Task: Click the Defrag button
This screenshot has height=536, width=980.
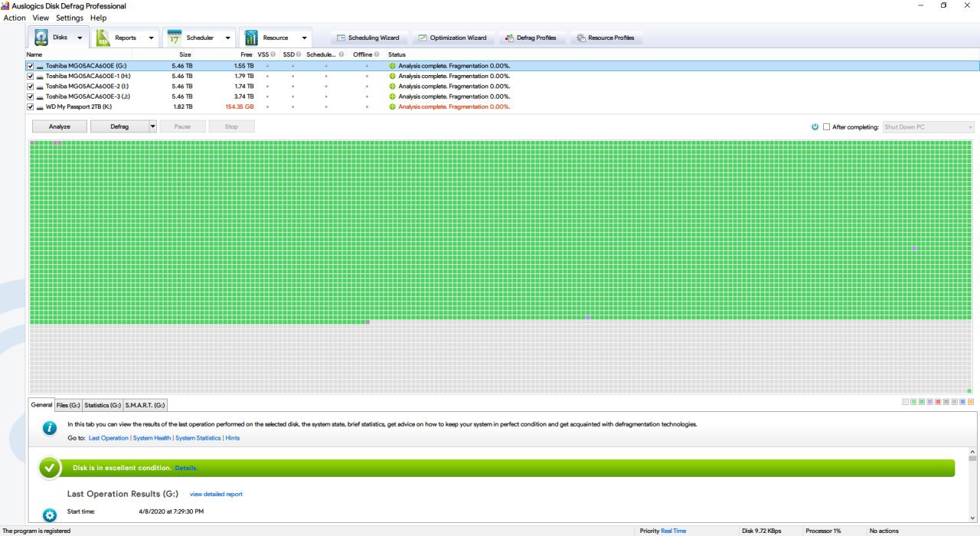Action: pyautogui.click(x=119, y=126)
